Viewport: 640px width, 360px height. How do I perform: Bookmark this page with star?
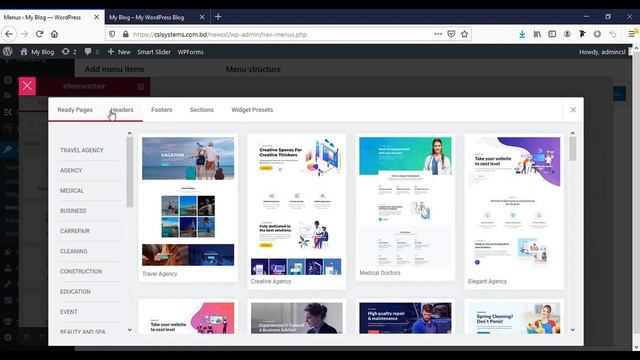click(x=464, y=34)
